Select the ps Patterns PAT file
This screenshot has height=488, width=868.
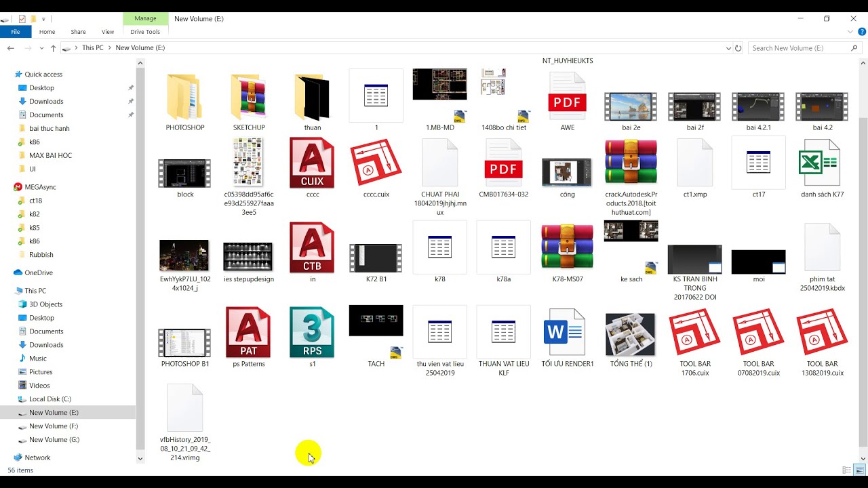pyautogui.click(x=248, y=332)
